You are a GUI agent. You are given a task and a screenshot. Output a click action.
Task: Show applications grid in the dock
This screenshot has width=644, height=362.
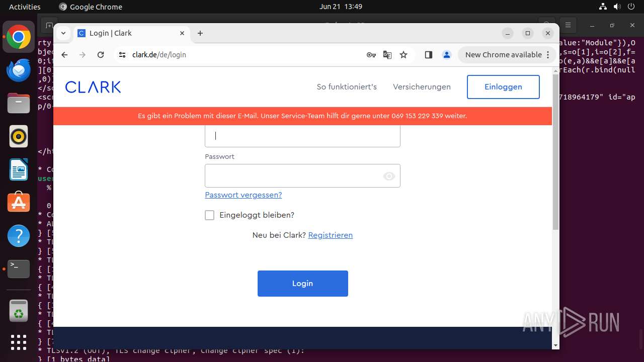pyautogui.click(x=19, y=342)
